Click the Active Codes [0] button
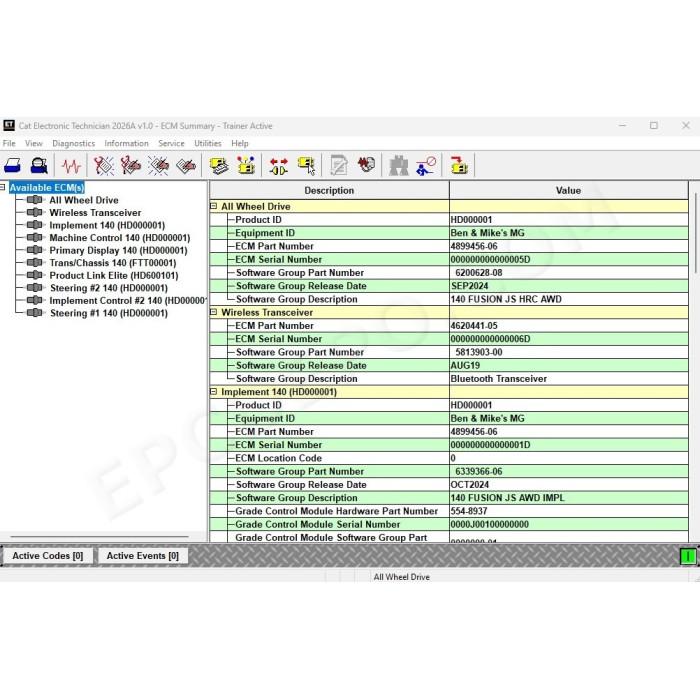Screen dimensions: 700x700 point(48,556)
